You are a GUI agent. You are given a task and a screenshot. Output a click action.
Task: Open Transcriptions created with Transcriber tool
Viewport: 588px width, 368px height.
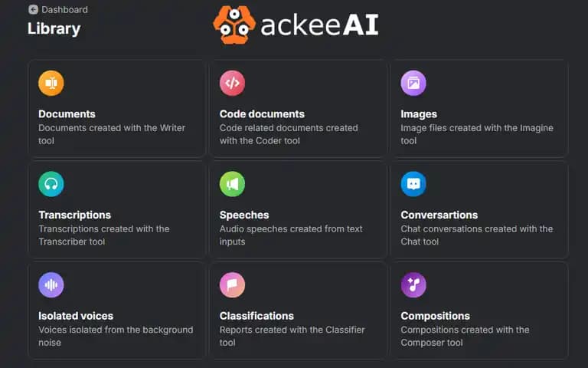104,235
